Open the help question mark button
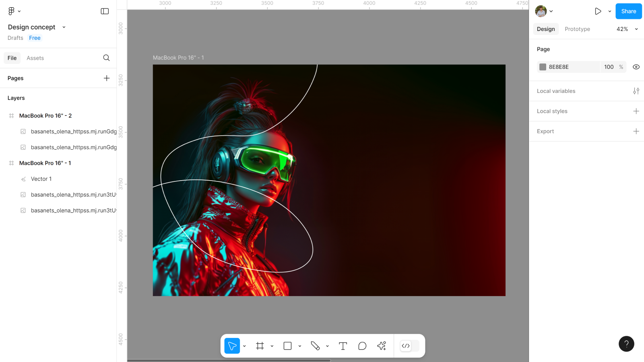 click(626, 344)
